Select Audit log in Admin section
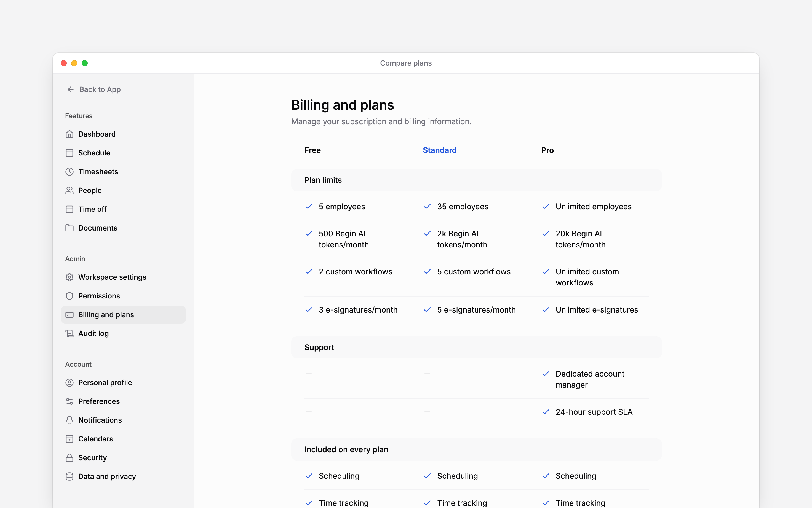Image resolution: width=812 pixels, height=508 pixels. pyautogui.click(x=123, y=334)
